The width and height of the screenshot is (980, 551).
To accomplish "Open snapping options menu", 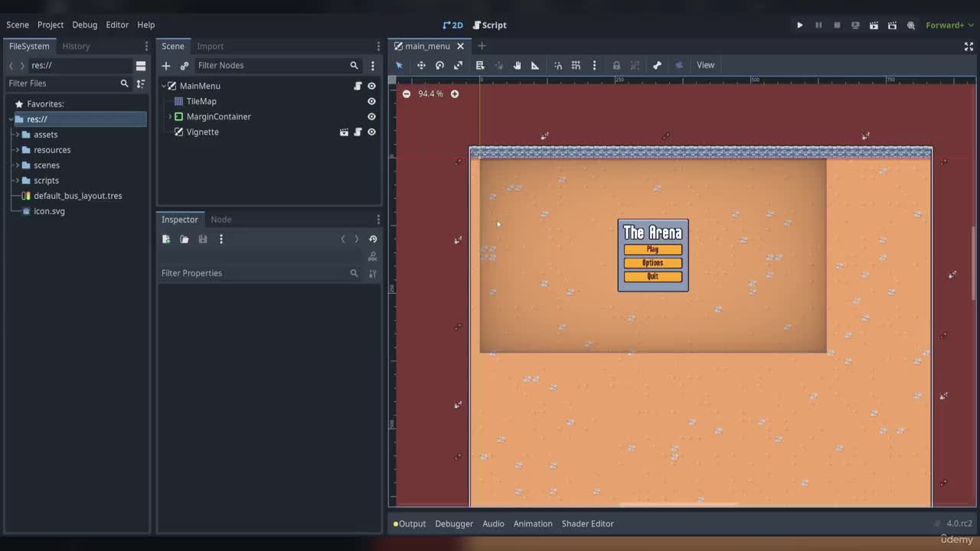I will [x=594, y=65].
